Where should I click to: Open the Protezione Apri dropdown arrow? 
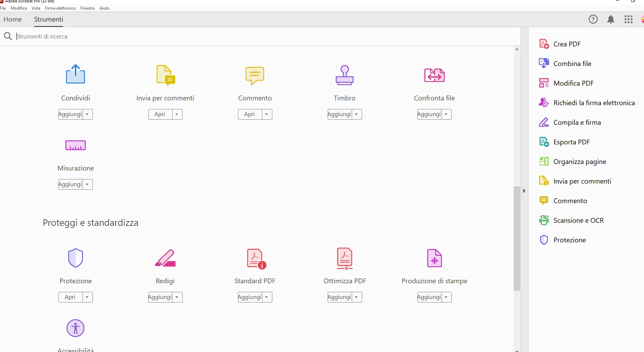(x=88, y=297)
